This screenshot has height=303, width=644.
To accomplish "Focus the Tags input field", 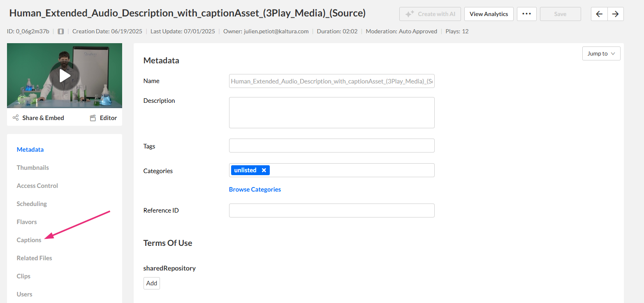I will [331, 146].
